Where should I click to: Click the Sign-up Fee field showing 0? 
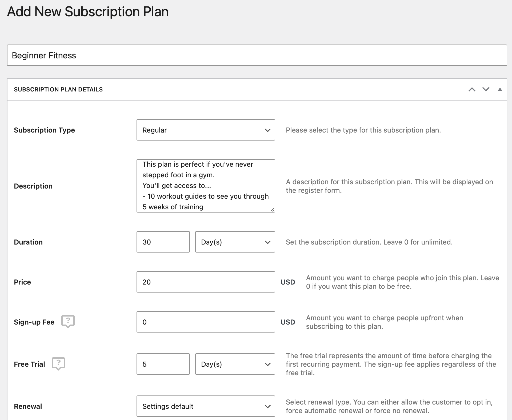(x=206, y=322)
